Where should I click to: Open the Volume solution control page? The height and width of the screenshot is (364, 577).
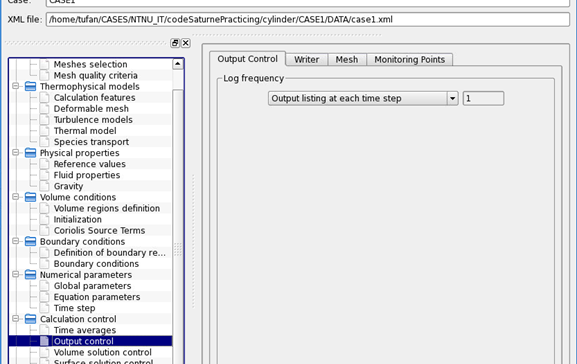point(102,352)
